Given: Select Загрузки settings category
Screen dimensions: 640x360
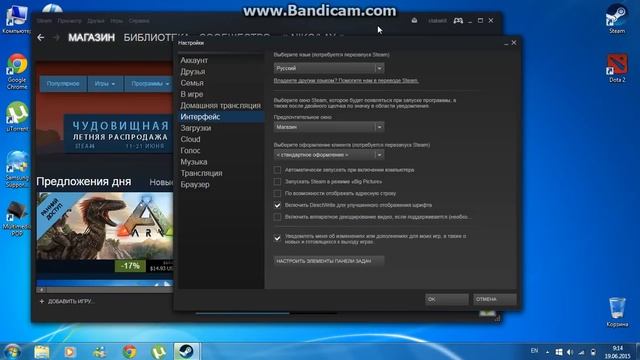Looking at the screenshot, I should [x=196, y=128].
